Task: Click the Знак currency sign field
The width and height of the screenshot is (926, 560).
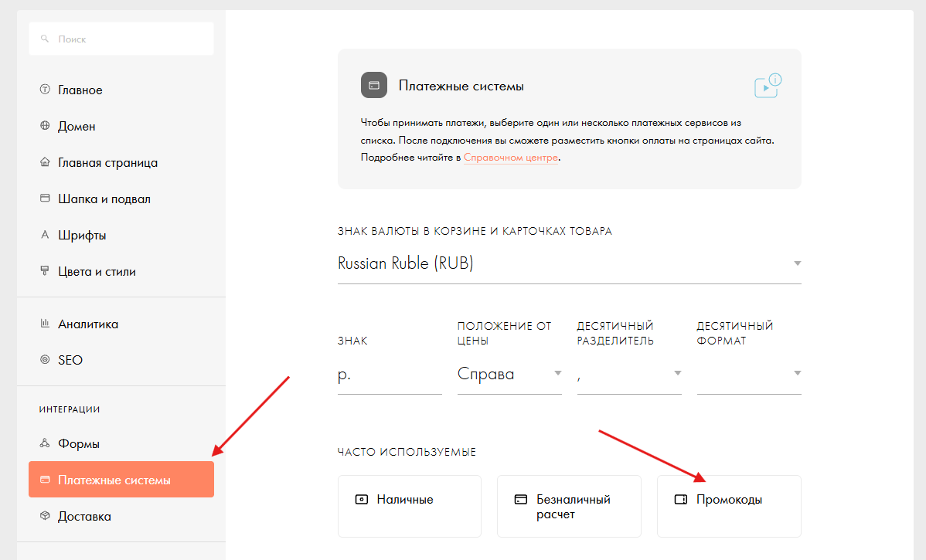Action: pyautogui.click(x=390, y=375)
